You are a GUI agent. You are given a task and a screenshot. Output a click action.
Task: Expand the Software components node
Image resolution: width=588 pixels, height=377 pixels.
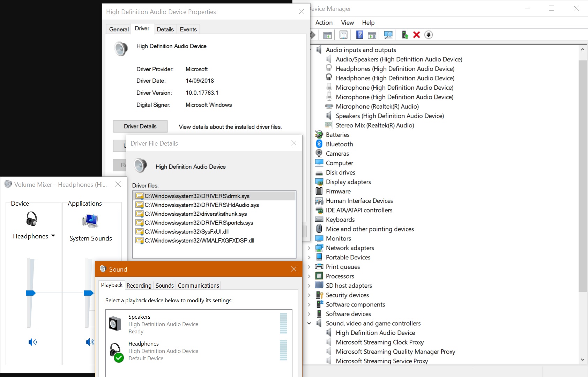[309, 304]
